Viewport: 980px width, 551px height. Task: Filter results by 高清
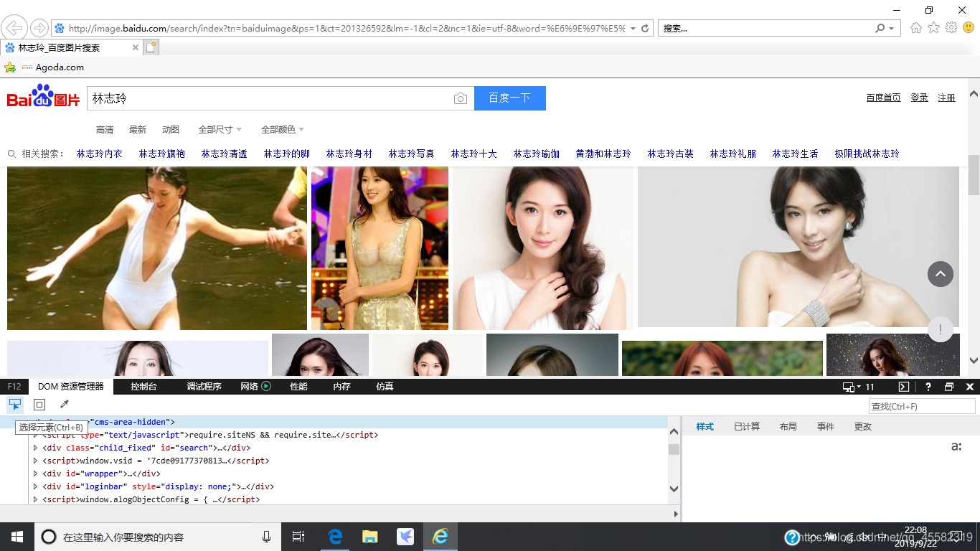click(105, 130)
